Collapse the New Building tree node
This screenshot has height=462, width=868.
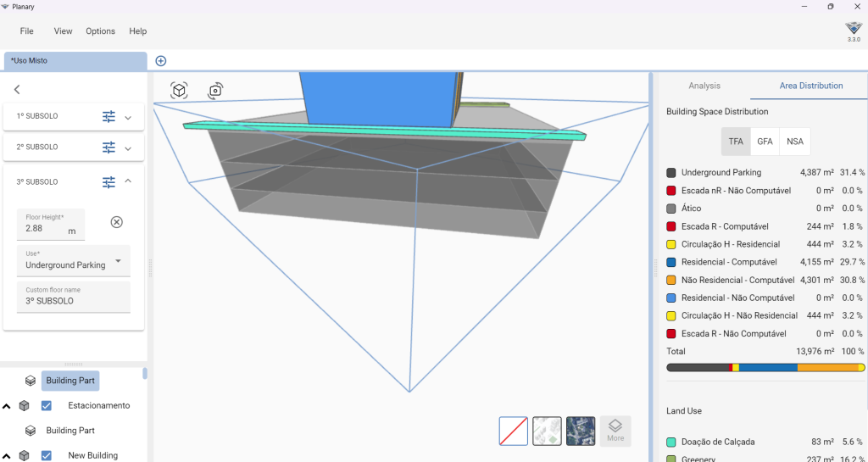(7, 455)
